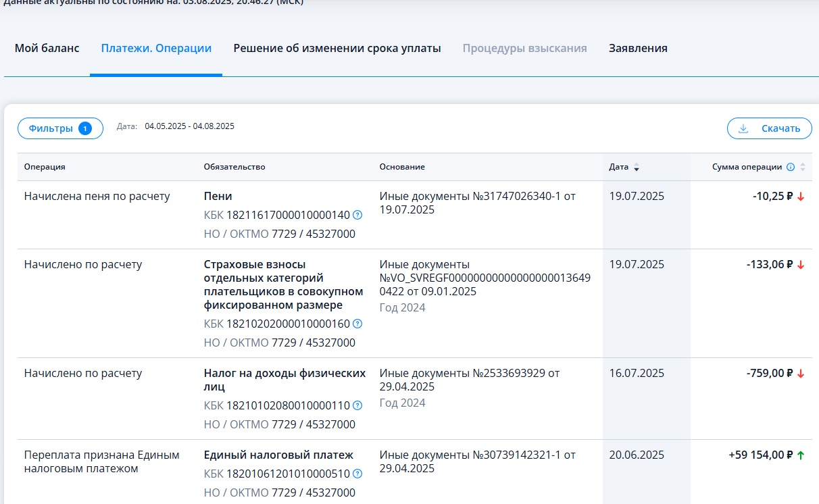
Task: Click the filter count badge showing 1
Action: pos(84,128)
